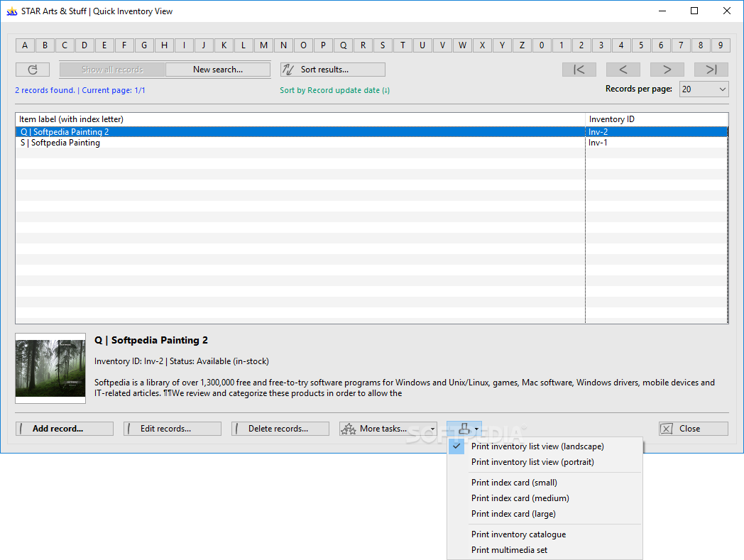Select Print index card (medium)
744x560 pixels.
tap(545, 498)
